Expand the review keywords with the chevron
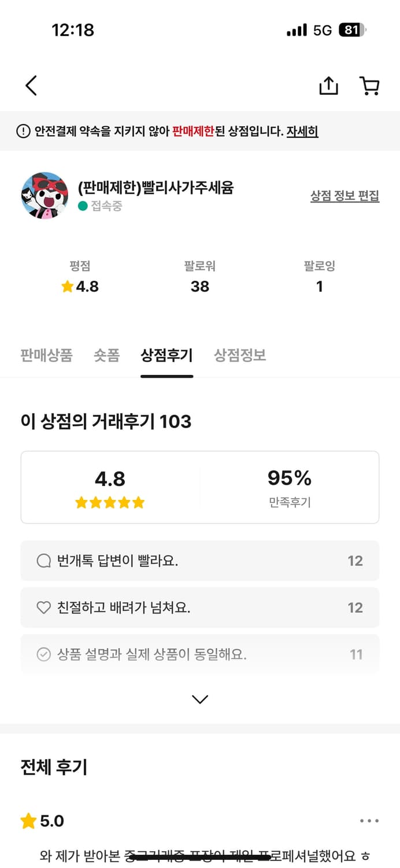Image resolution: width=400 pixels, height=868 pixels. [200, 699]
